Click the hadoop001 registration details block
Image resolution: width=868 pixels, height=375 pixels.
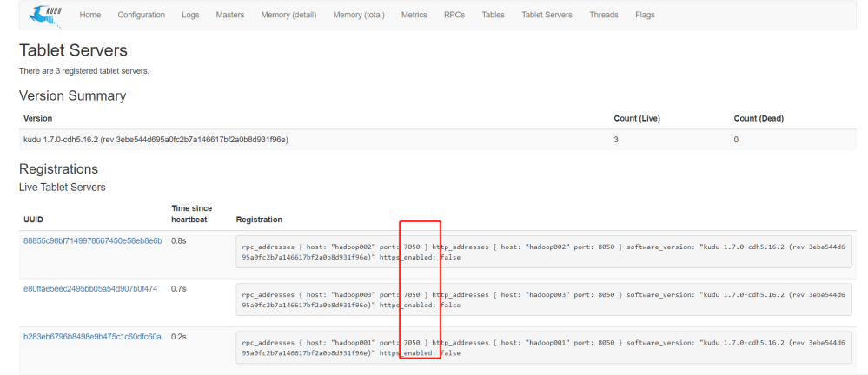tap(544, 347)
